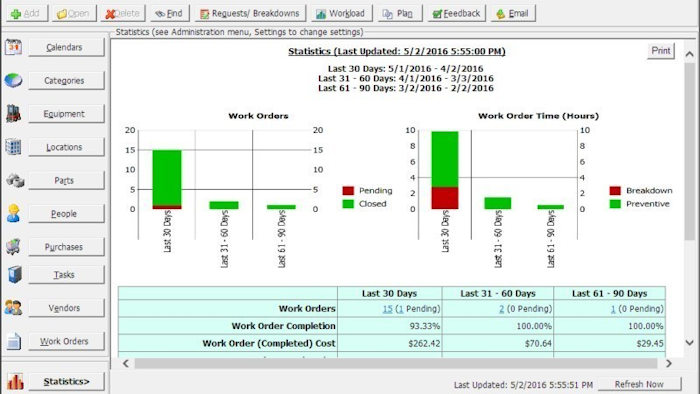Image resolution: width=700 pixels, height=394 pixels.
Task: Click the Purchases shopping cart icon
Action: pos(13,246)
